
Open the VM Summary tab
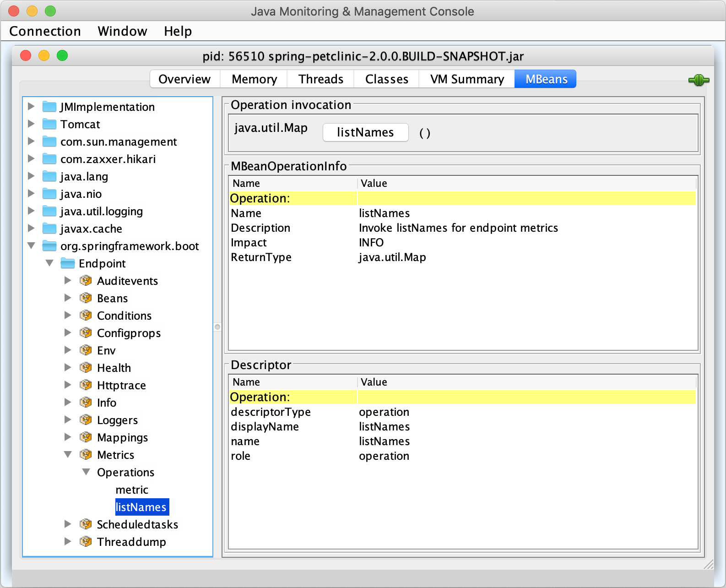pyautogui.click(x=466, y=79)
